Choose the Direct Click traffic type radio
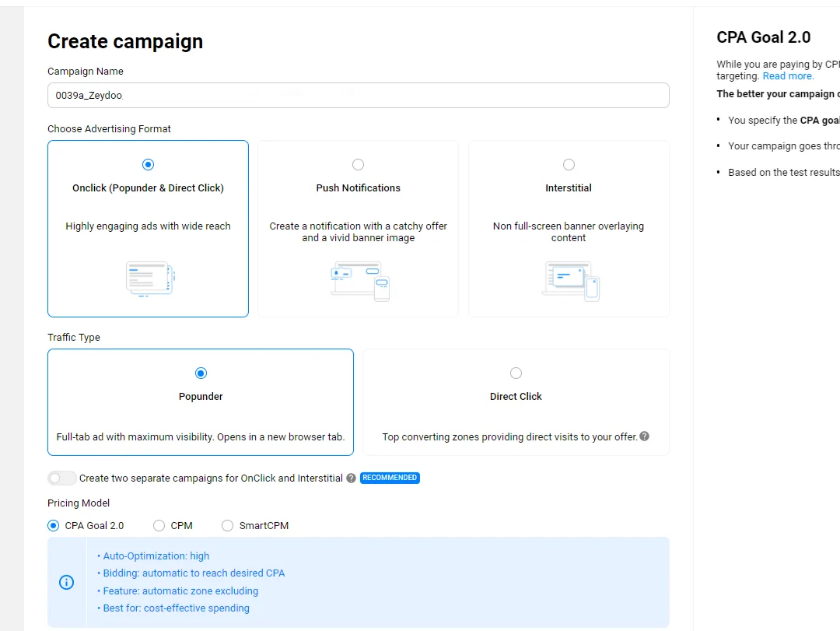Image resolution: width=840 pixels, height=631 pixels. (x=516, y=373)
